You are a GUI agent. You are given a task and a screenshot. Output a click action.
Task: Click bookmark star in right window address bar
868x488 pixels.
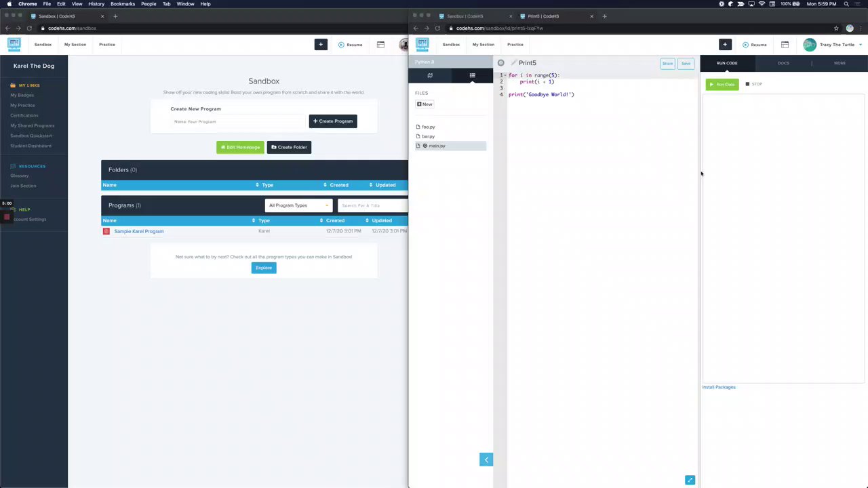(x=836, y=28)
